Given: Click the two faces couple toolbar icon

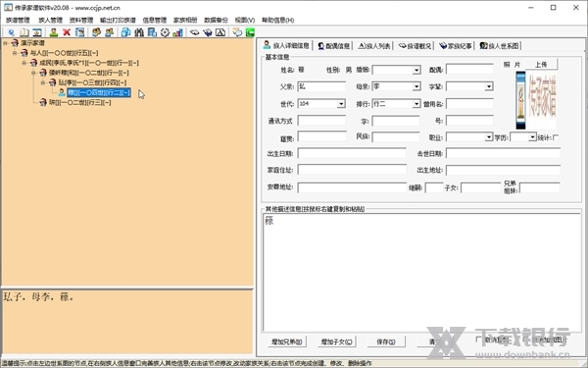Looking at the screenshot, I should pyautogui.click(x=96, y=32).
